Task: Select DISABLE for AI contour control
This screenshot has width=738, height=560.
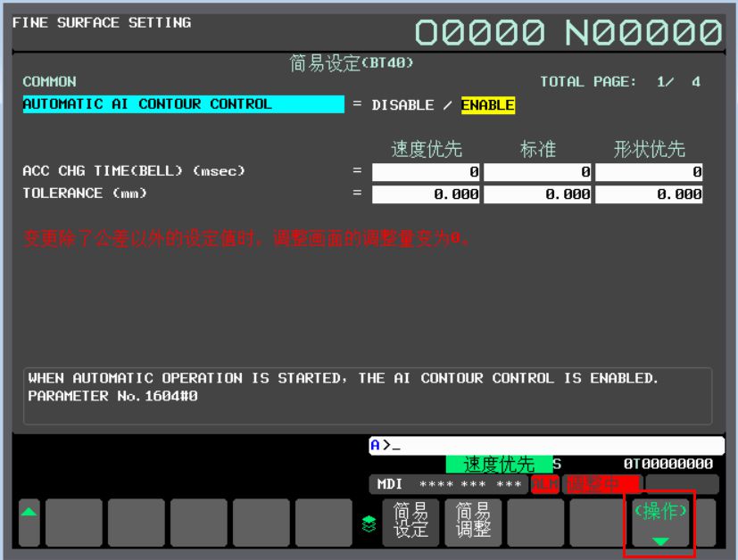Action: tap(402, 105)
